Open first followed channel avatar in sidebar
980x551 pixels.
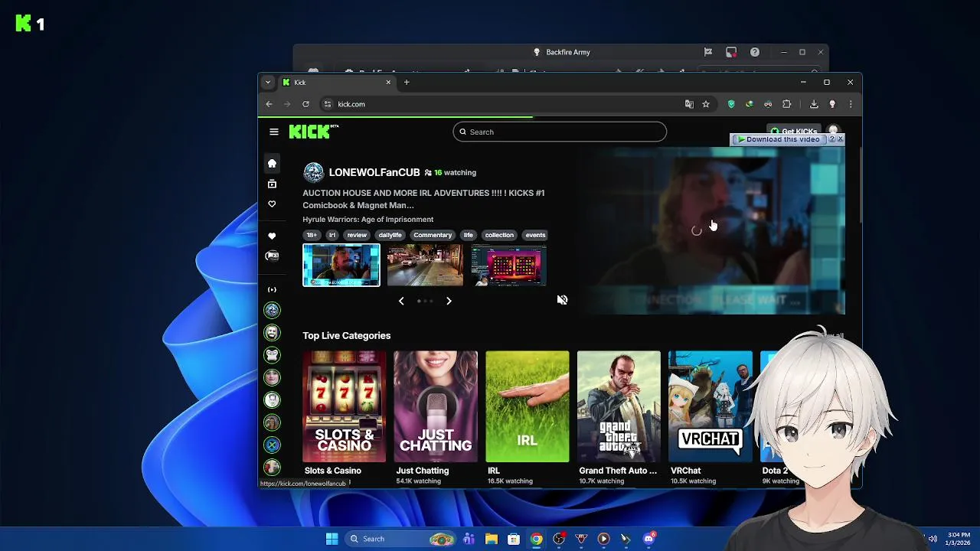(x=272, y=310)
